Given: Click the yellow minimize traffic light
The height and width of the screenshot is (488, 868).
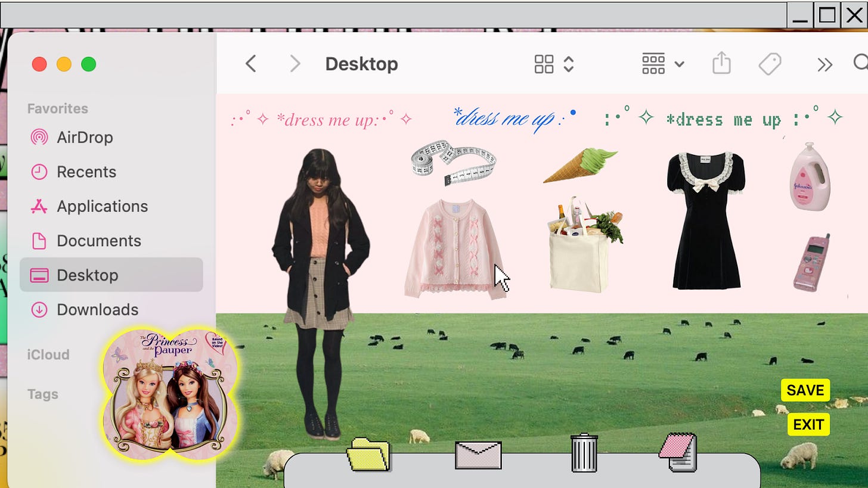Looking at the screenshot, I should click(64, 64).
